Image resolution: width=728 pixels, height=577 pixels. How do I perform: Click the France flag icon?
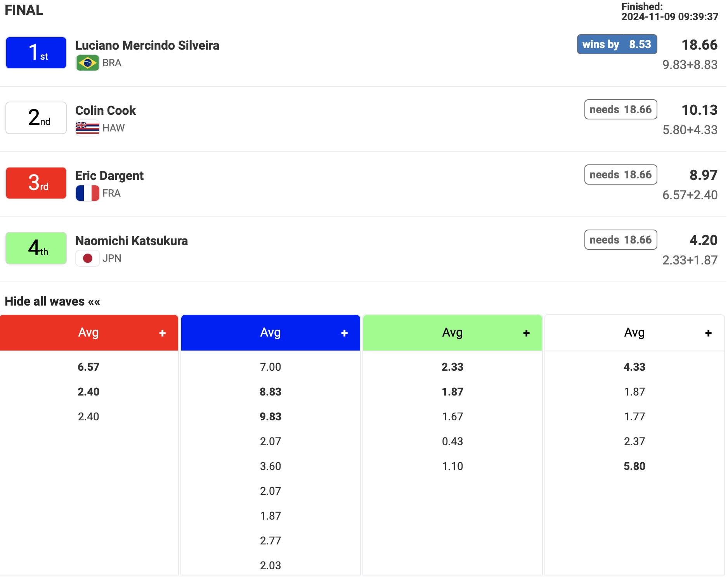click(x=87, y=193)
